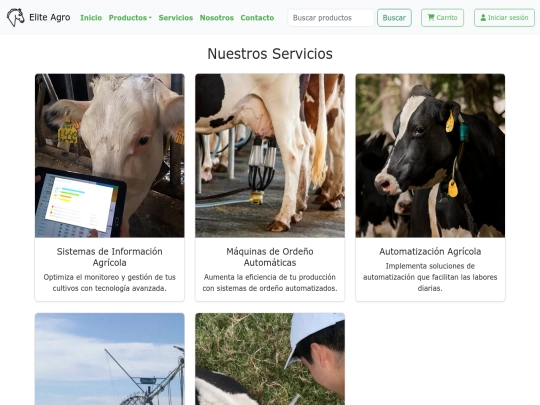This screenshot has height=405, width=540.
Task: Open the cow with tablet image
Action: pos(110,155)
